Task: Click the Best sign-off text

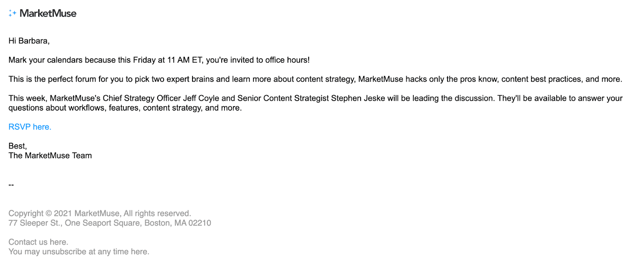Action: coord(17,146)
